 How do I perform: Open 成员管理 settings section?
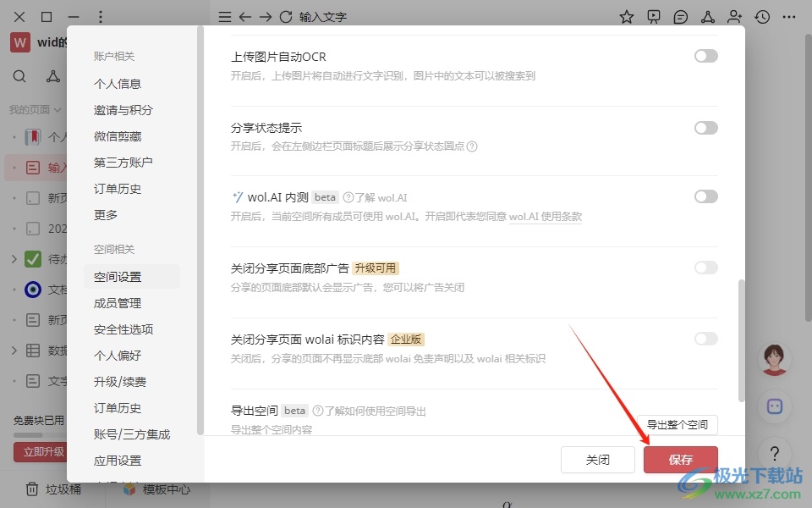(118, 303)
